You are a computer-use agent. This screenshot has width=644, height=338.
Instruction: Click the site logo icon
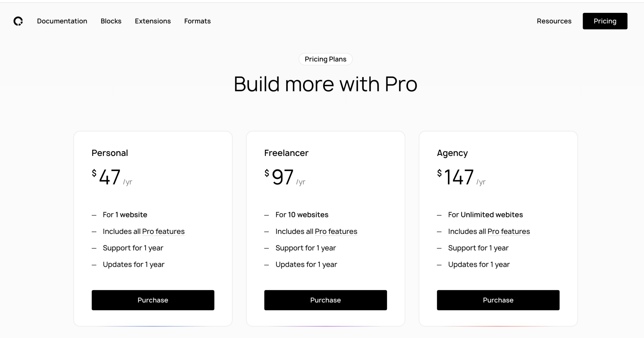tap(18, 21)
